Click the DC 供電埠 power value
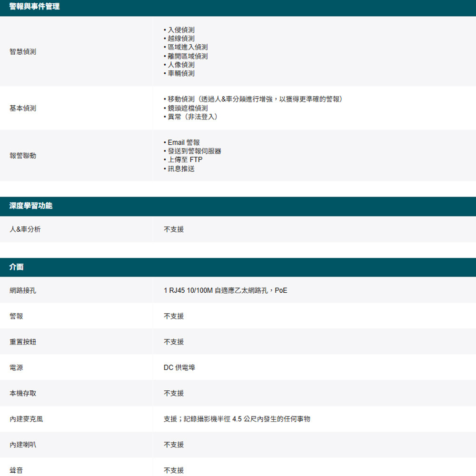Image resolution: width=476 pixels, height=476 pixels. (x=179, y=367)
